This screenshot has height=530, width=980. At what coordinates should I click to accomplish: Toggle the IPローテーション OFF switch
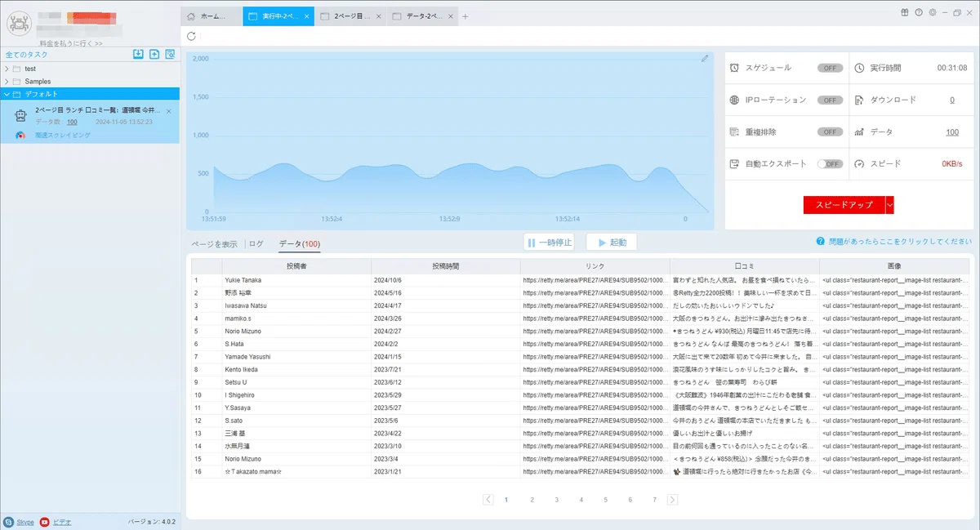830,100
